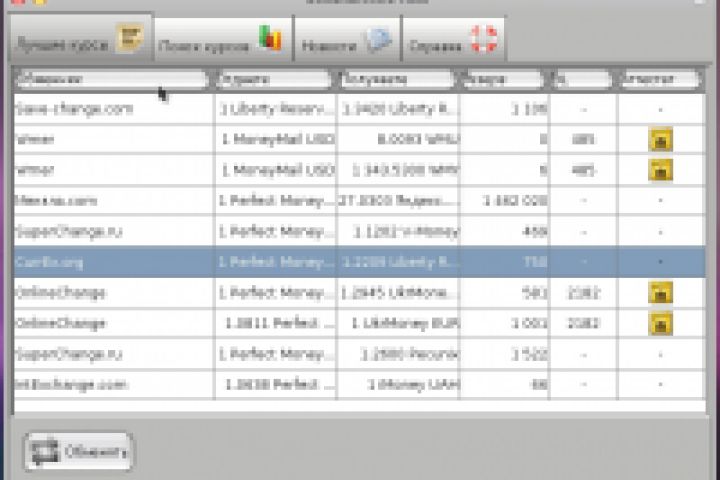Click the '1.2845 UkrMone...' receive cell

398,293
